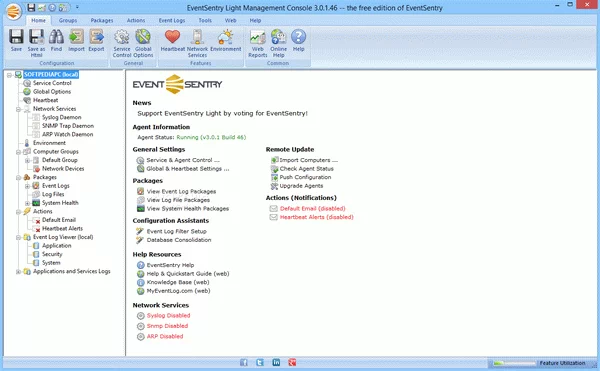This screenshot has height=371, width=600.
Task: Expand Applications and Services Logs node
Action: pyautogui.click(x=18, y=272)
